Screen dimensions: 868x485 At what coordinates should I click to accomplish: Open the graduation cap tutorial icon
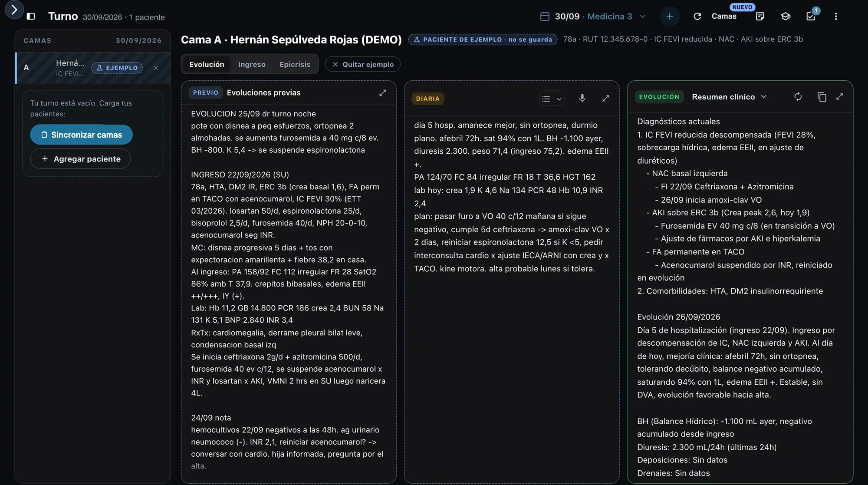point(786,16)
